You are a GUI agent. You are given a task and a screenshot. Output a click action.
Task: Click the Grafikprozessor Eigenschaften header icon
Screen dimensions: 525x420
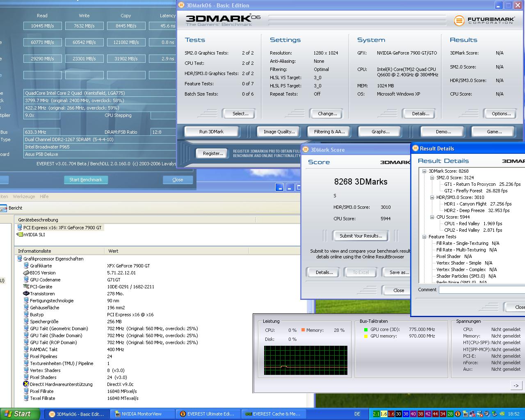point(19,259)
